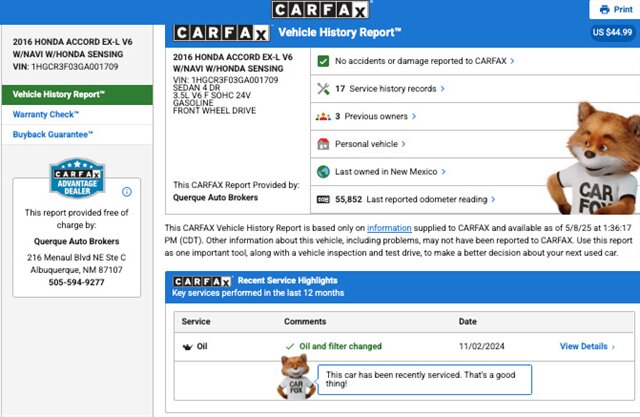Click the US $44.99 price badge
Image resolution: width=640 pixels, height=417 pixels.
pos(612,32)
